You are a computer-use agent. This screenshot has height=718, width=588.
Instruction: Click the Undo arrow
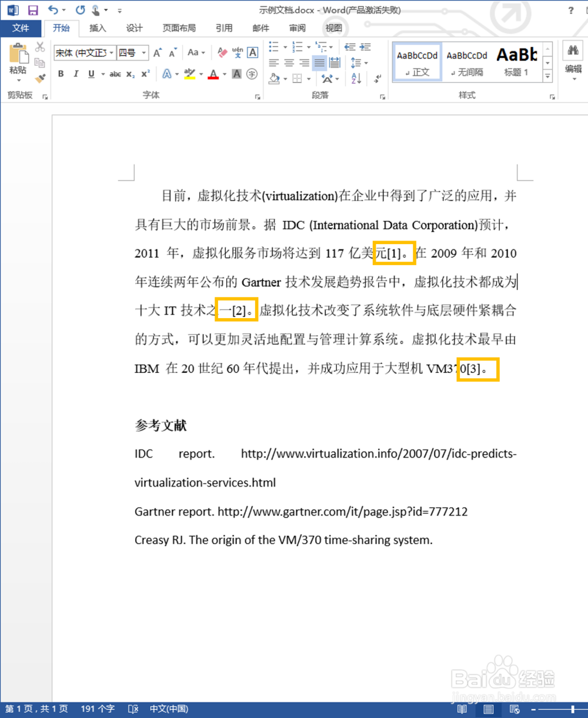coord(53,10)
